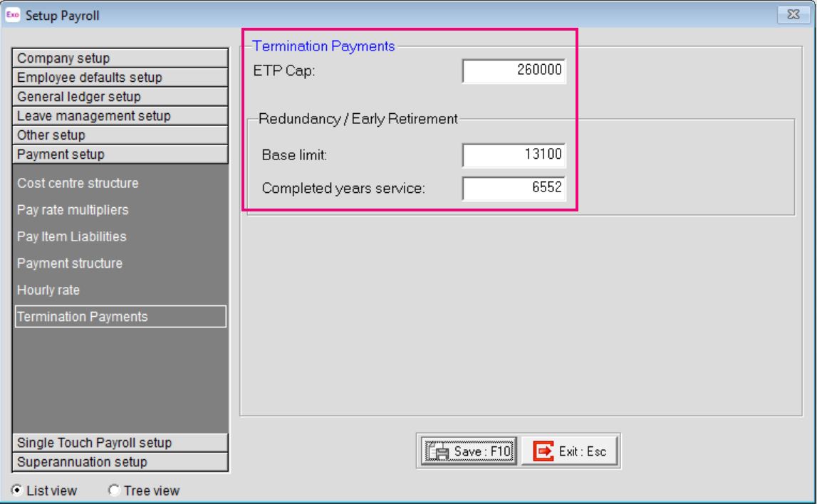This screenshot has height=504, width=817.
Task: Select Pay Item Liabilities entry
Action: pos(71,236)
